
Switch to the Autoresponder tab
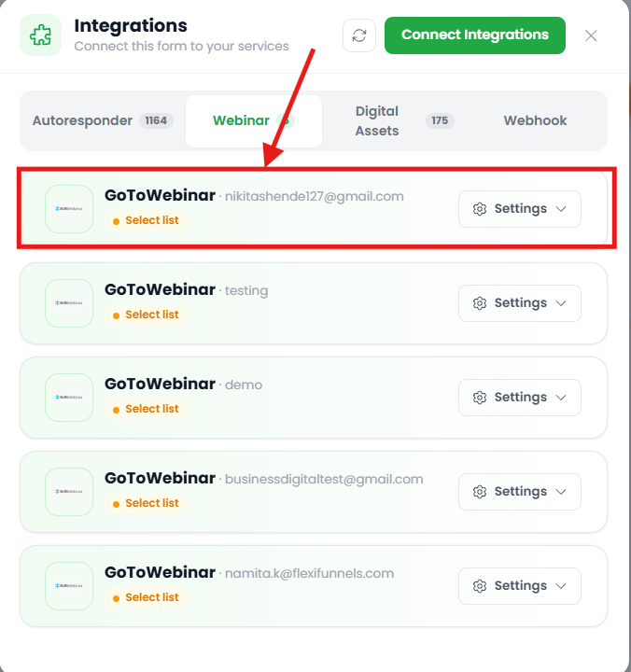(x=103, y=120)
